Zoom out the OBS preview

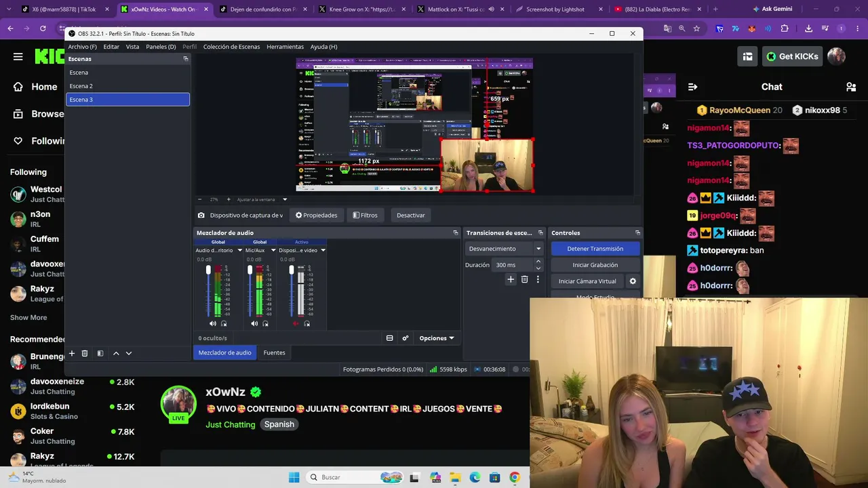point(199,199)
